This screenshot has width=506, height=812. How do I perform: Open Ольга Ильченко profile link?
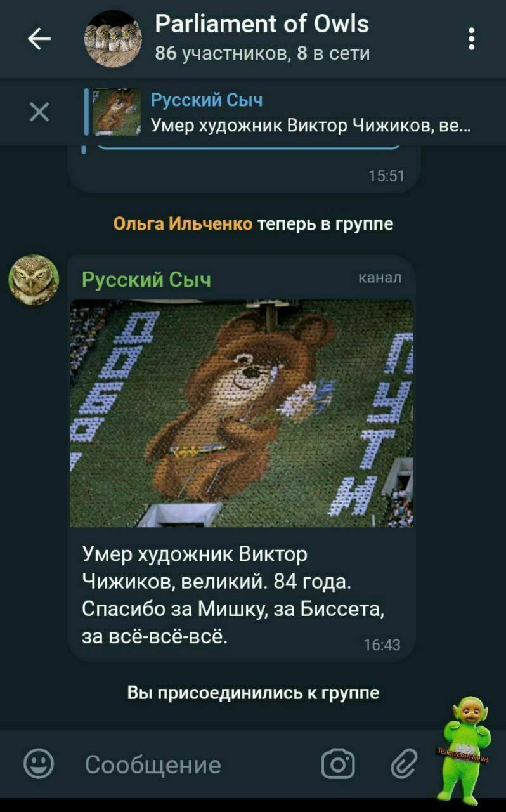(x=183, y=224)
